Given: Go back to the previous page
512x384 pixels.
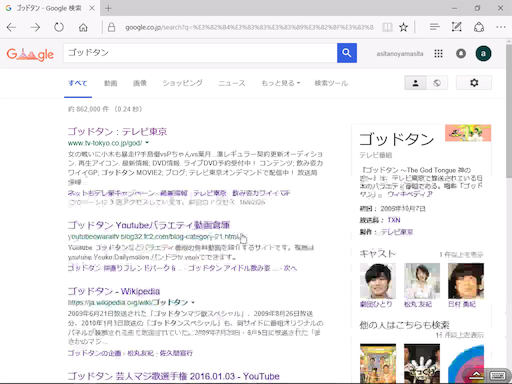Looking at the screenshot, I should (x=11, y=27).
